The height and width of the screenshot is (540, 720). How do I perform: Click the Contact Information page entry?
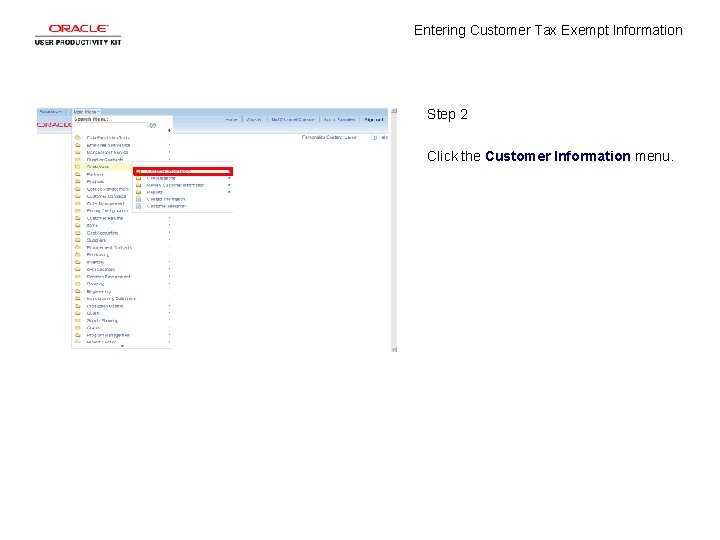click(x=166, y=199)
